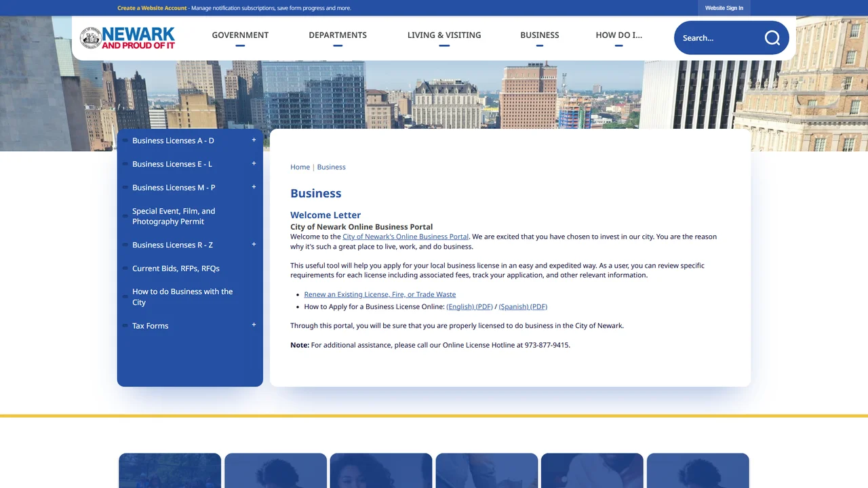The height and width of the screenshot is (488, 868).
Task: Open Special Event, Film, and Photography Permit
Action: click(174, 216)
